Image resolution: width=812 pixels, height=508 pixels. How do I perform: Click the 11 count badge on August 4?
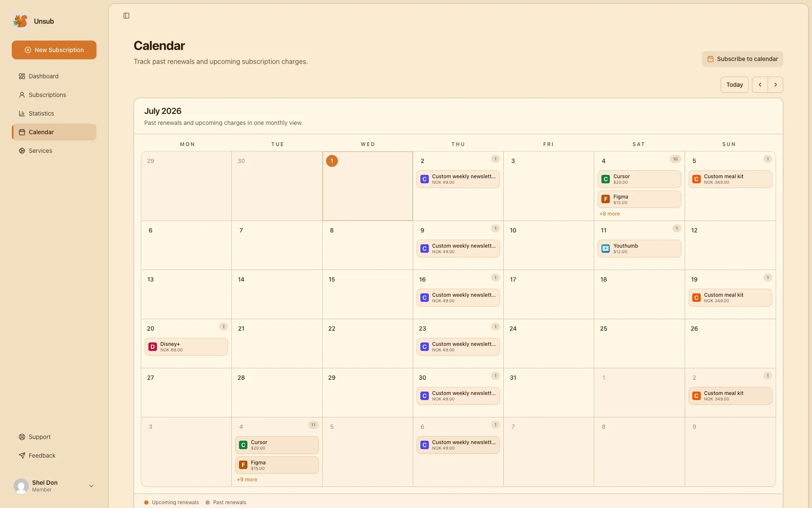tap(313, 425)
